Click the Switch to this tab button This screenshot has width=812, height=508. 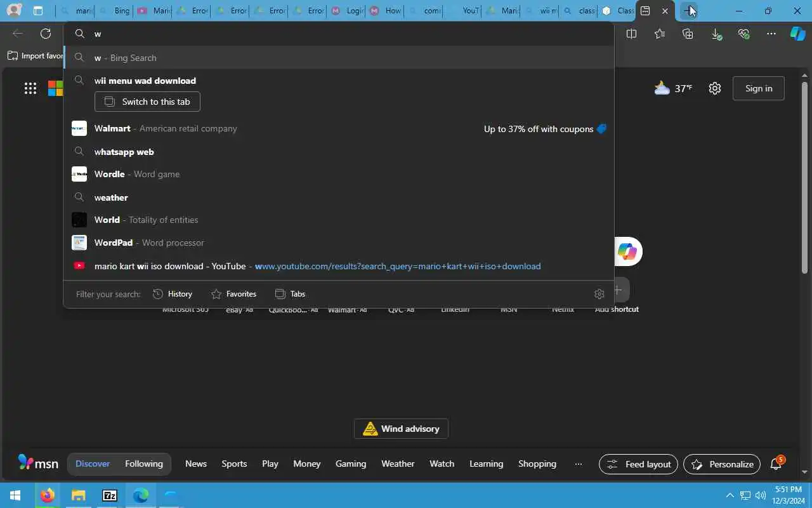147,102
